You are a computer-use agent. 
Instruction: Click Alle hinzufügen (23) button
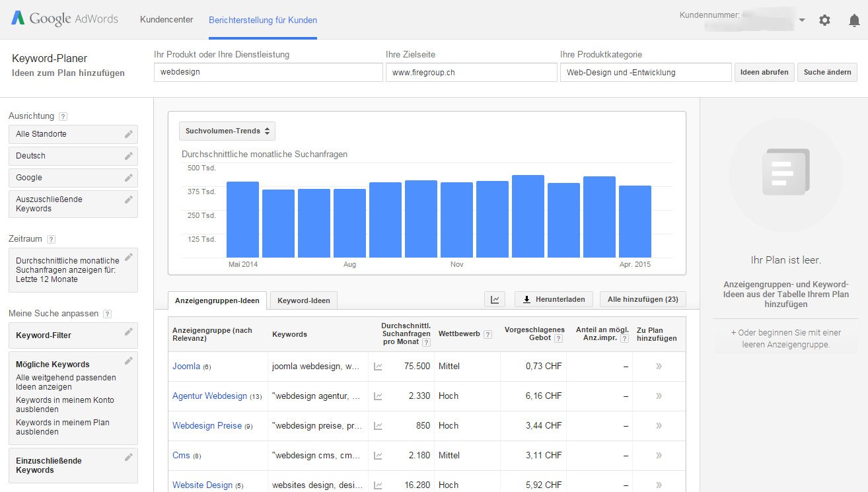[643, 299]
